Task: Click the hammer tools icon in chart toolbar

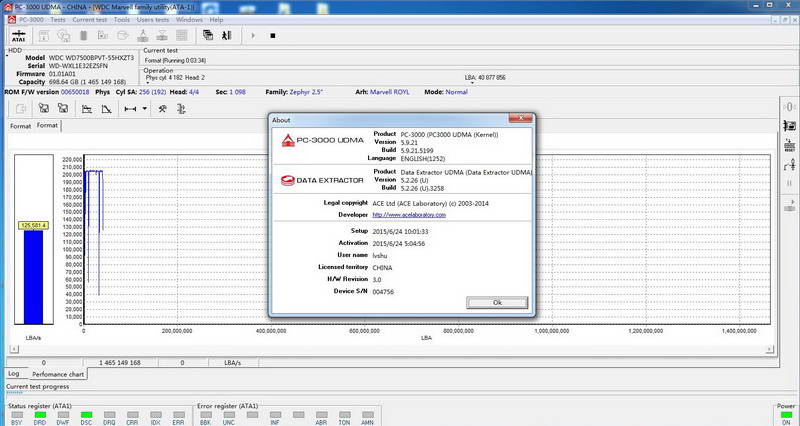Action: [x=162, y=109]
